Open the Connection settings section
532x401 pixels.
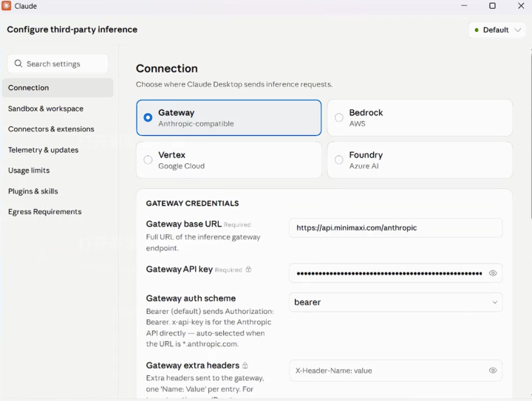[58, 88]
